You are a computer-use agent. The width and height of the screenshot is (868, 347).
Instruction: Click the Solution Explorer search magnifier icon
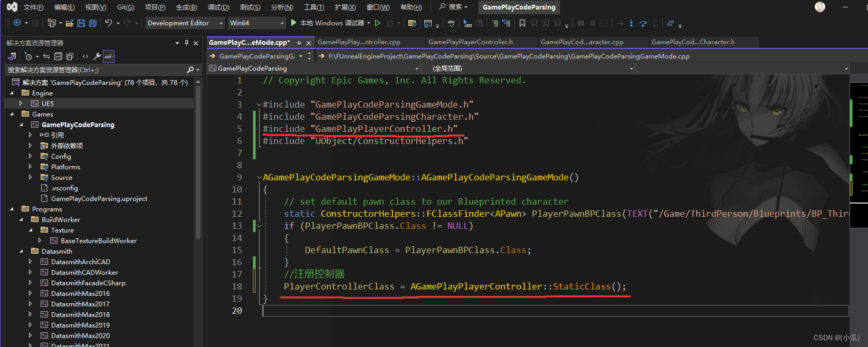pyautogui.click(x=190, y=70)
